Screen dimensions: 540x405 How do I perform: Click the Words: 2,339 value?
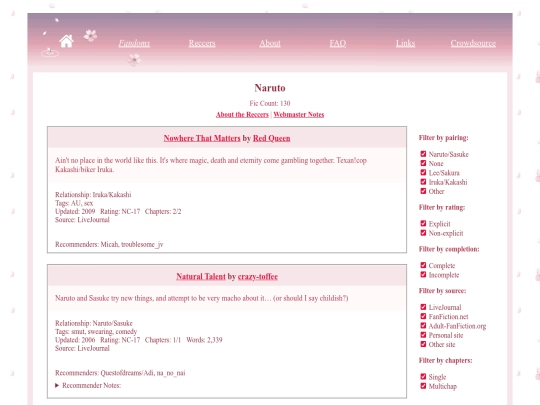pyautogui.click(x=204, y=340)
